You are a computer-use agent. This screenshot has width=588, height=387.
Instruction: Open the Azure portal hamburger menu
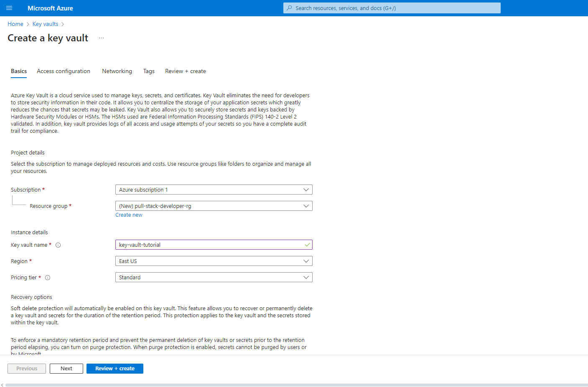tap(9, 8)
